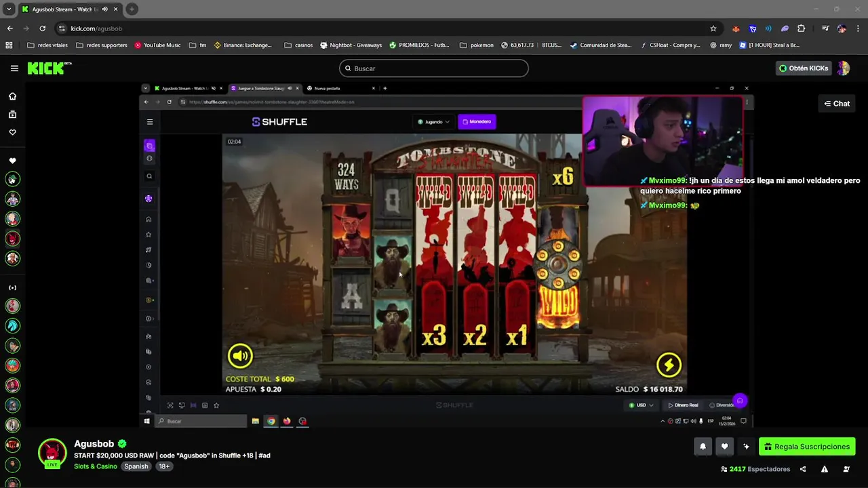
Task: Select Dinero Real mode
Action: pyautogui.click(x=683, y=405)
